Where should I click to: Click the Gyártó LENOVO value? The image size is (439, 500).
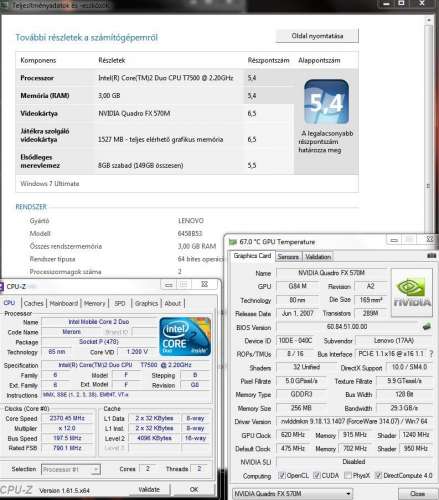[191, 221]
